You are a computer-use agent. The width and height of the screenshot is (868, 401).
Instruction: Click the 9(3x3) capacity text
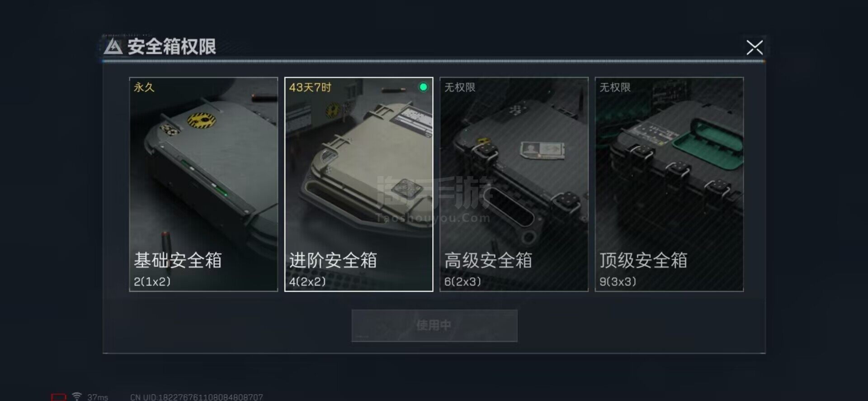[x=618, y=282]
